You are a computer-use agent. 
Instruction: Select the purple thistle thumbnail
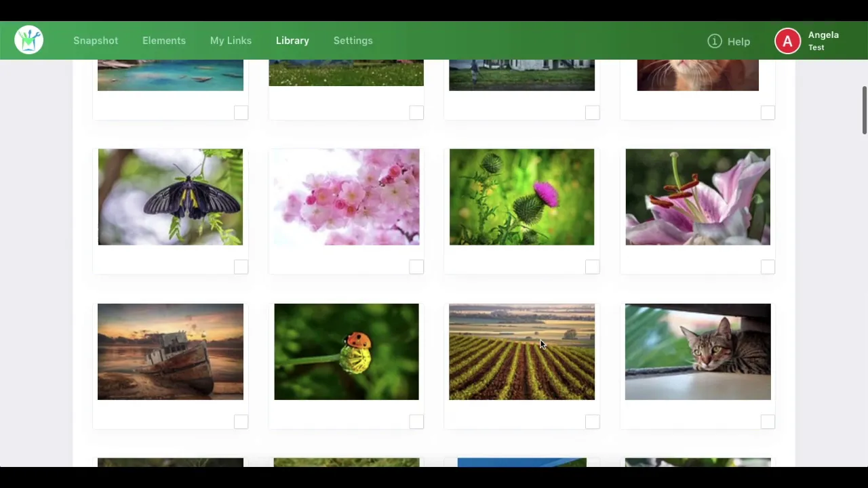pos(521,197)
